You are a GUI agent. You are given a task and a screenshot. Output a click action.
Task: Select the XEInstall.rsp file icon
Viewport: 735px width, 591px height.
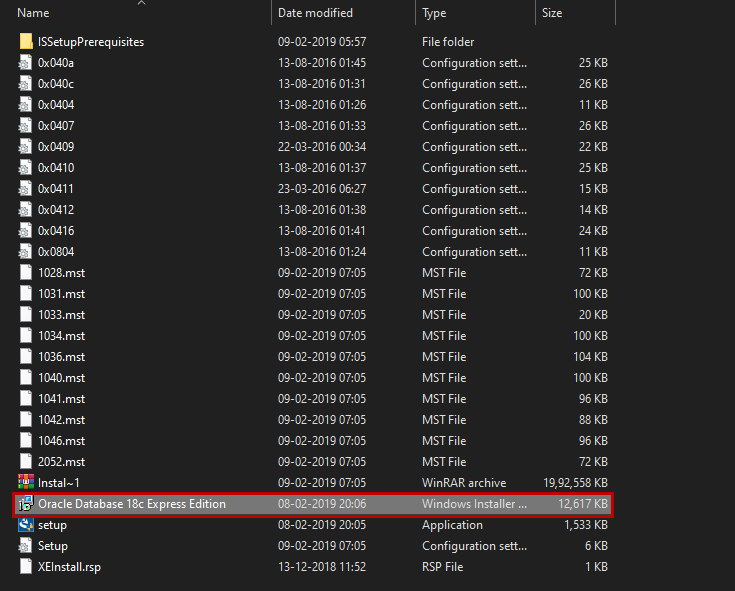pyautogui.click(x=26, y=567)
